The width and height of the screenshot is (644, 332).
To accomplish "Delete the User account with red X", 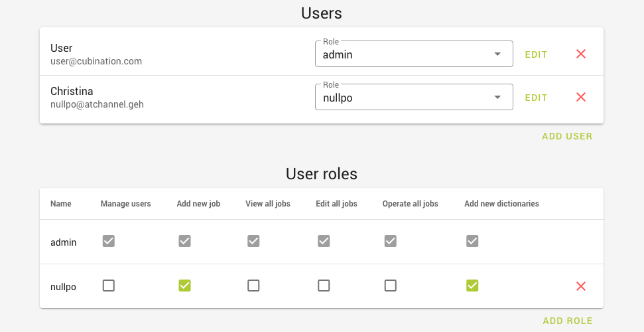I will tap(581, 54).
